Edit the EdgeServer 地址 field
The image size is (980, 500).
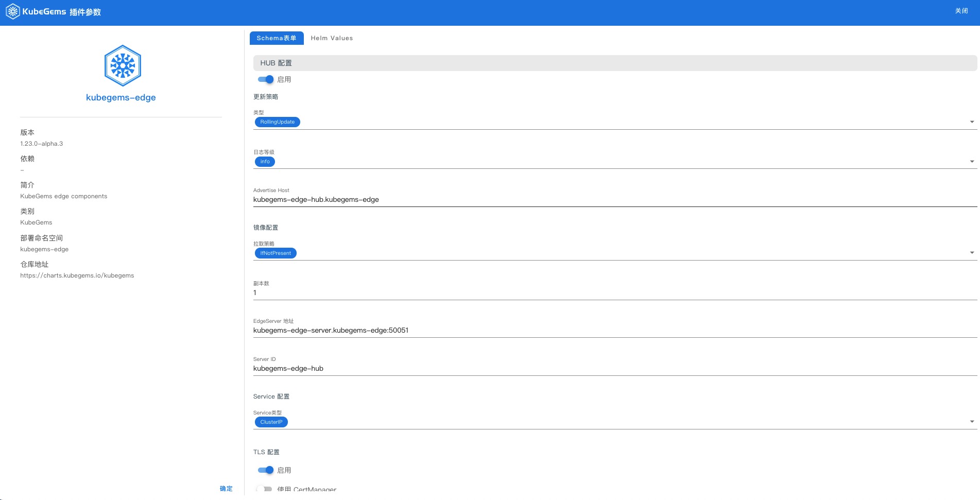tap(615, 331)
